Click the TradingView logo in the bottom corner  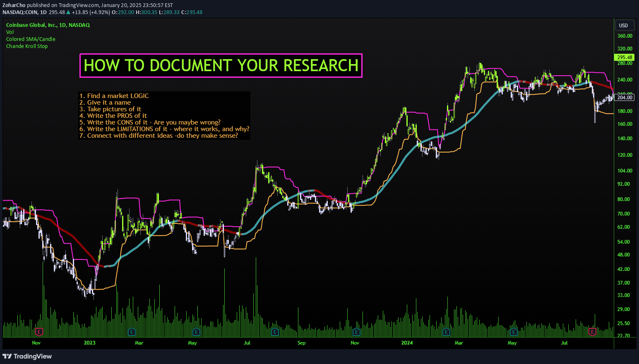point(27,356)
